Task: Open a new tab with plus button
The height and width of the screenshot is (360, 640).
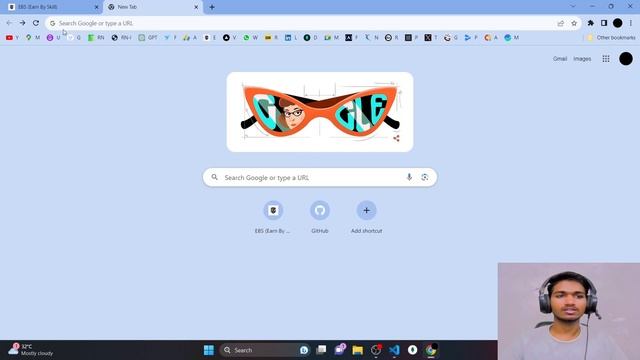Action: [212, 7]
